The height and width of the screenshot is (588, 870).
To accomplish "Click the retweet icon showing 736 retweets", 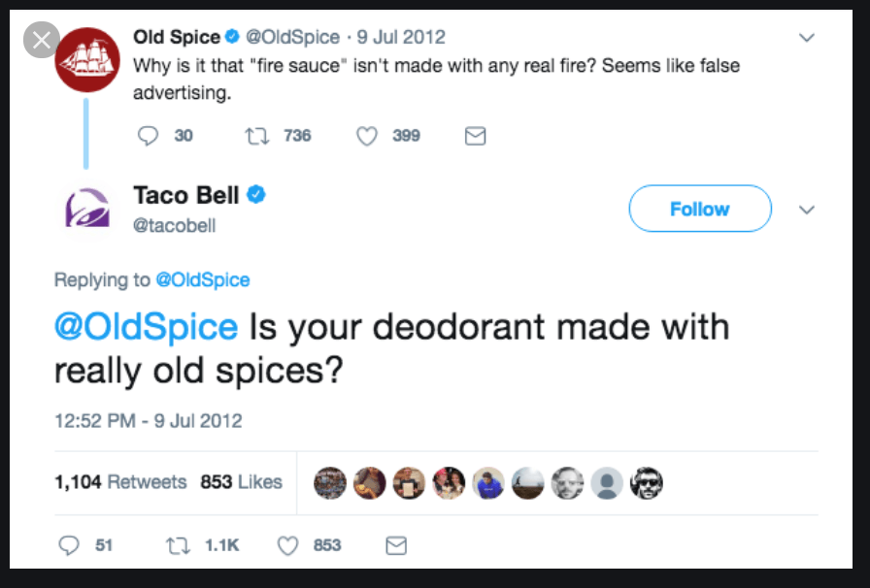I will (254, 136).
